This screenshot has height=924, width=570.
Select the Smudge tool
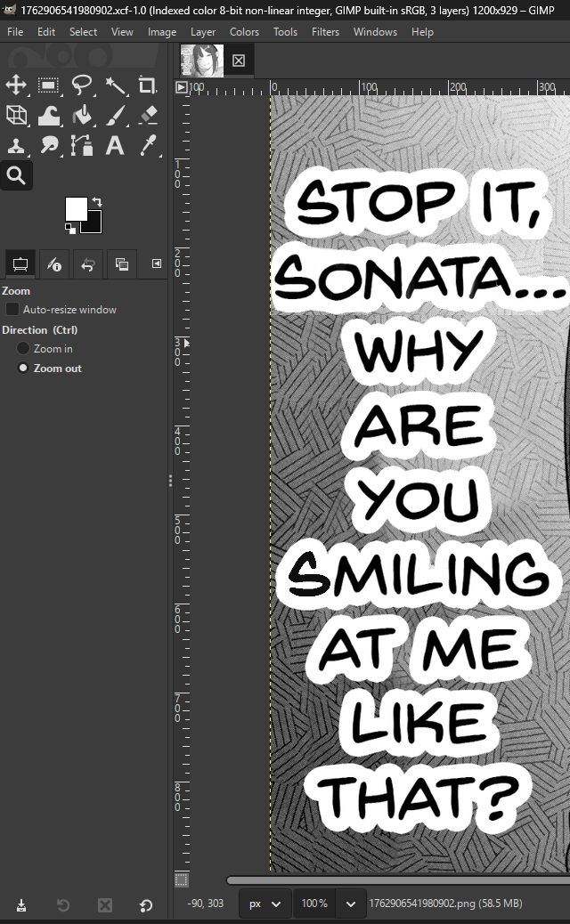click(x=49, y=145)
